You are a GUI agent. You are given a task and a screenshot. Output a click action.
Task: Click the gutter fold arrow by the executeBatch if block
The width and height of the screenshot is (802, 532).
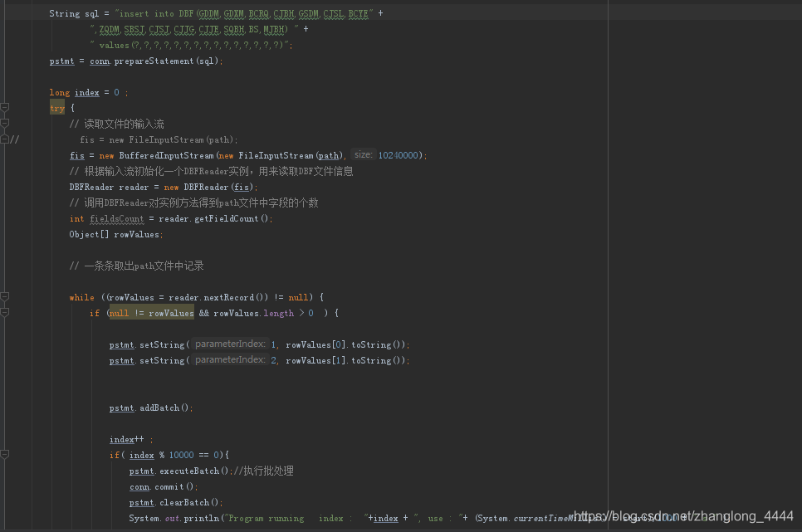5,453
